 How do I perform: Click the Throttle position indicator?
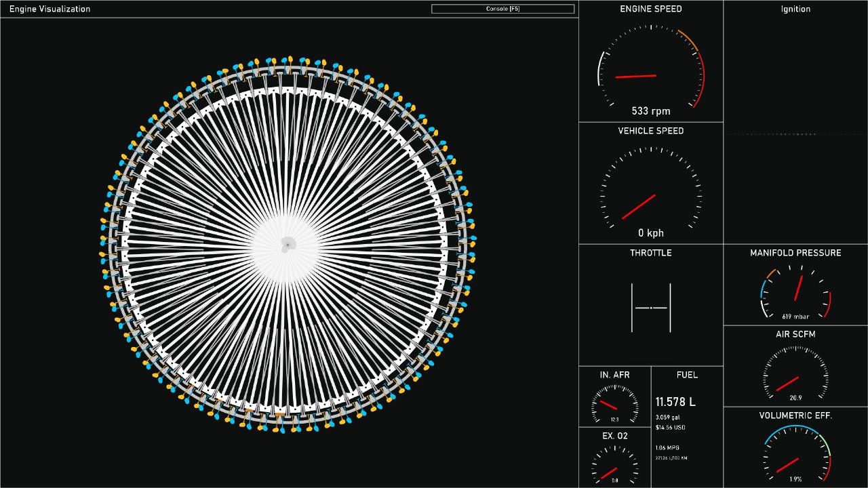(651, 308)
